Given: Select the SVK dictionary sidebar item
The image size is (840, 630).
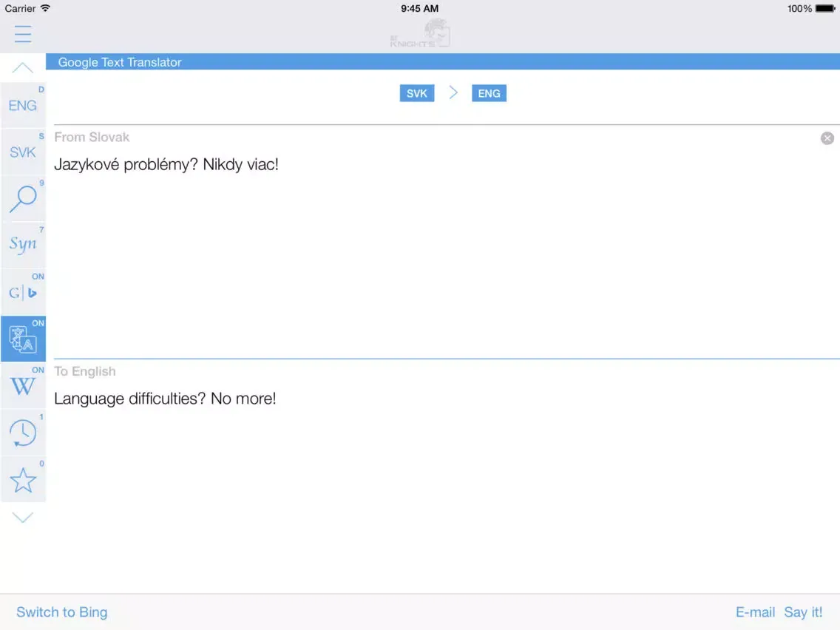Looking at the screenshot, I should [x=23, y=152].
